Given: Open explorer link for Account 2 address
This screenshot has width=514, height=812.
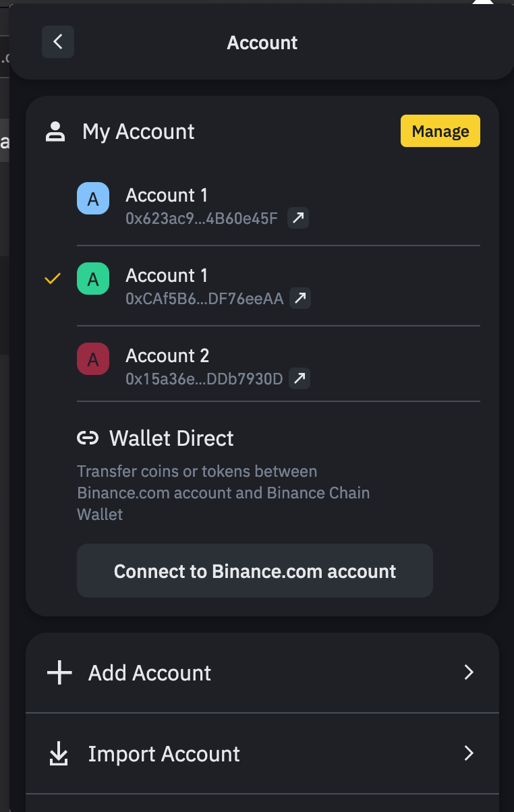Looking at the screenshot, I should coord(299,378).
